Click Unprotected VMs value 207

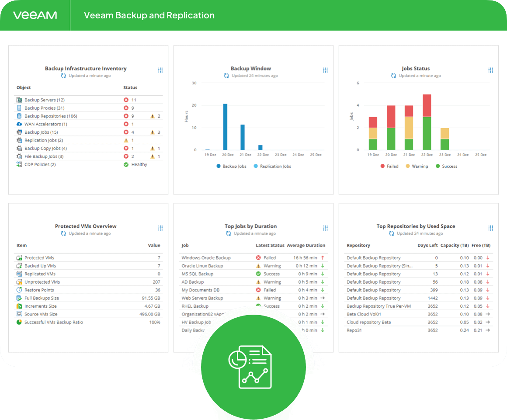point(156,282)
